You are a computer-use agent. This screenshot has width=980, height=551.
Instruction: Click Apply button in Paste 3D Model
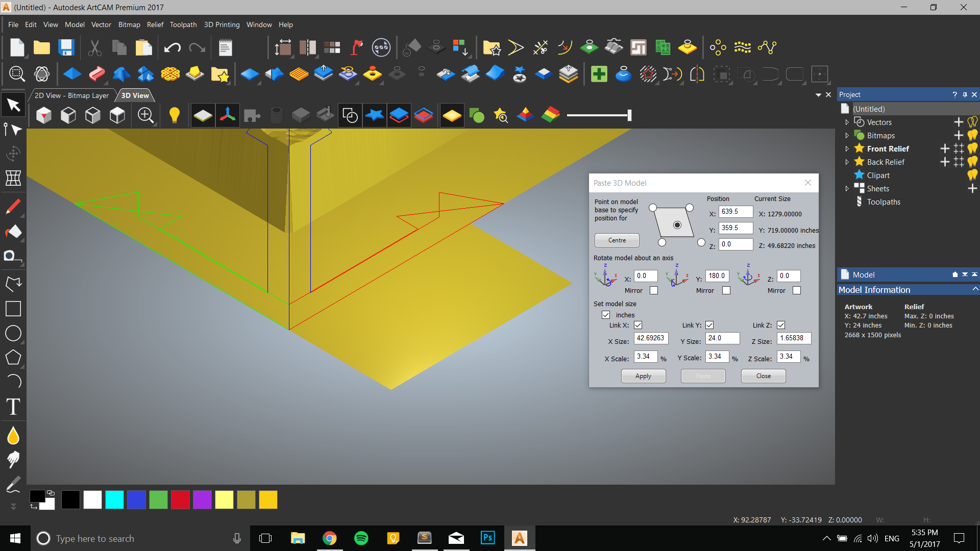pos(644,375)
